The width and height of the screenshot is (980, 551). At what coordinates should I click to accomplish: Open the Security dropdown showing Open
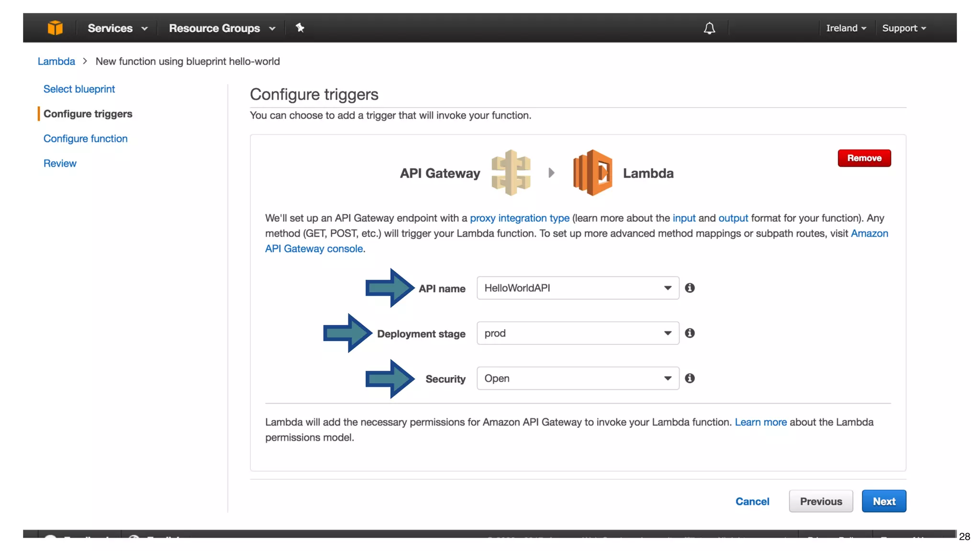[578, 378]
